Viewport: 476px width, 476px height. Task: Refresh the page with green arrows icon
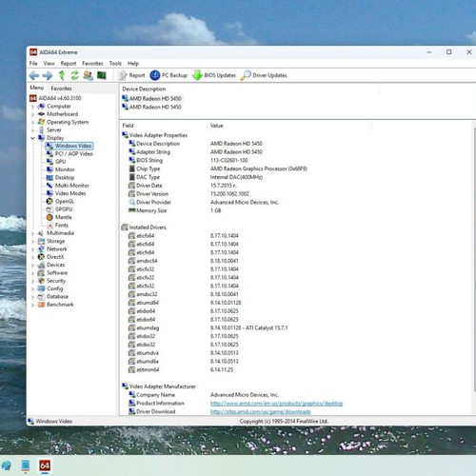[74, 75]
